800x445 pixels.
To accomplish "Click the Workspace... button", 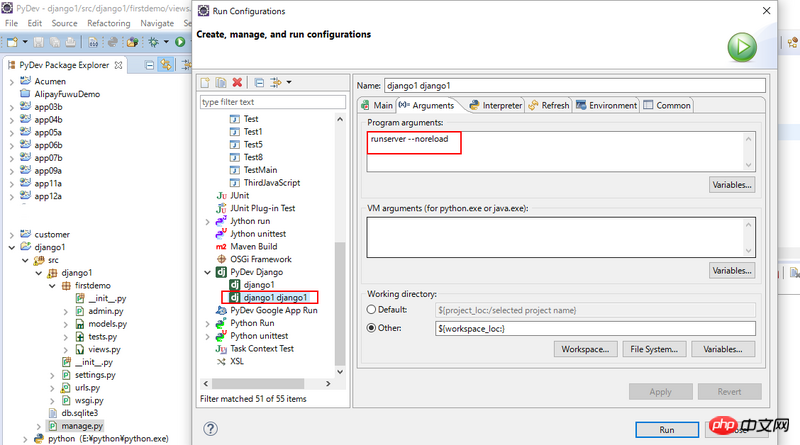I will [x=585, y=349].
